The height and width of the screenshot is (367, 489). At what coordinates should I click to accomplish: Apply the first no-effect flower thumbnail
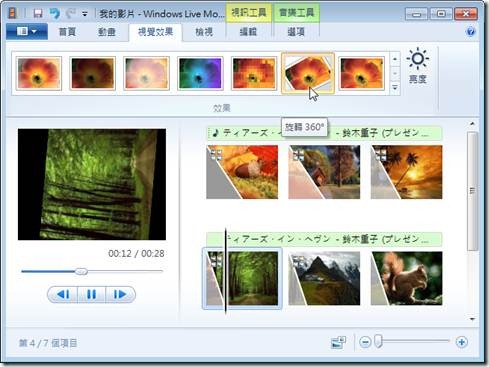click(39, 74)
